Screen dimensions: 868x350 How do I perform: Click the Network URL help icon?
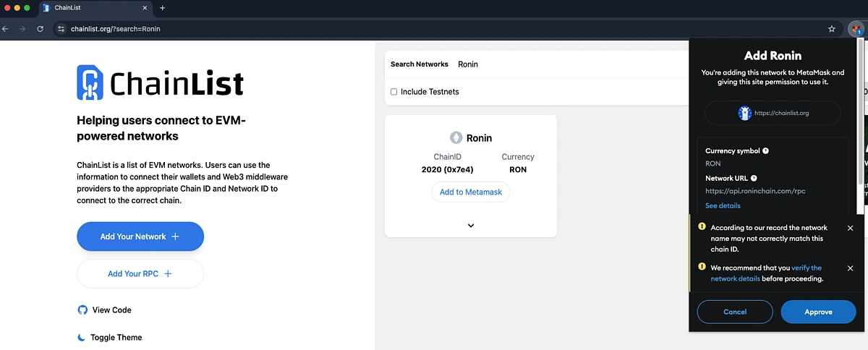(x=754, y=178)
